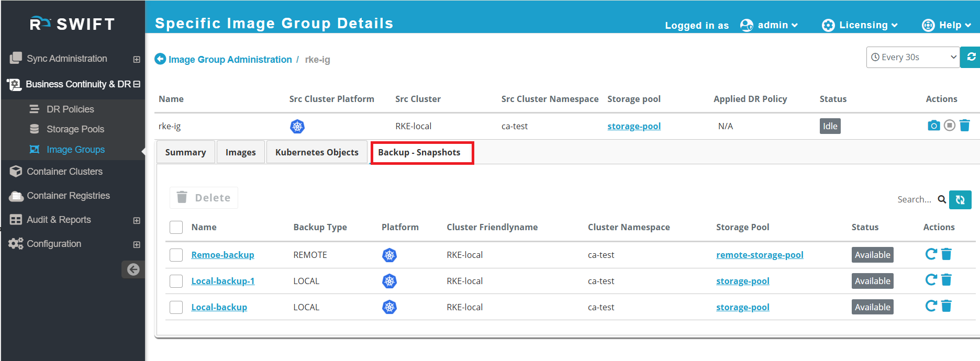Image resolution: width=980 pixels, height=361 pixels.
Task: Open DR Policies in the sidebar
Action: [x=70, y=109]
